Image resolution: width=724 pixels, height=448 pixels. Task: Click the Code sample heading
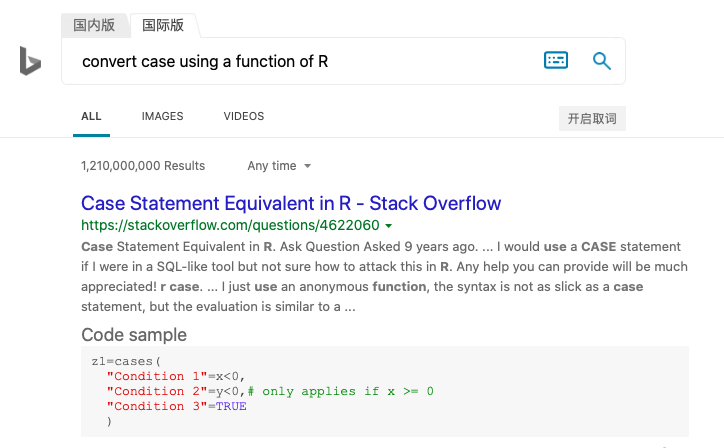coord(134,334)
